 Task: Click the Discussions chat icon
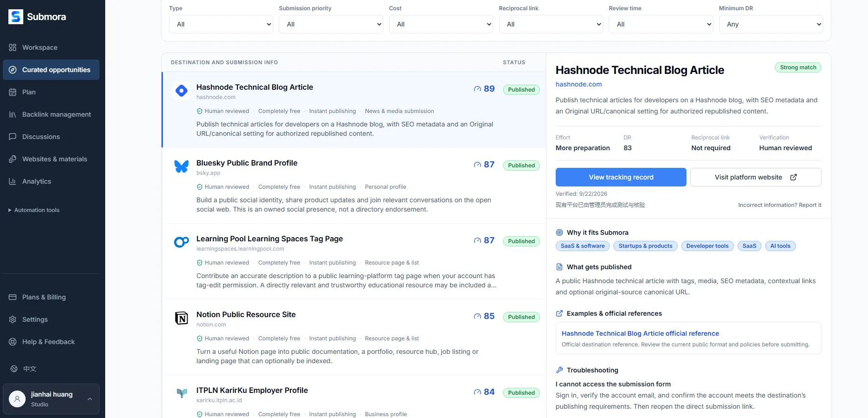tap(13, 137)
